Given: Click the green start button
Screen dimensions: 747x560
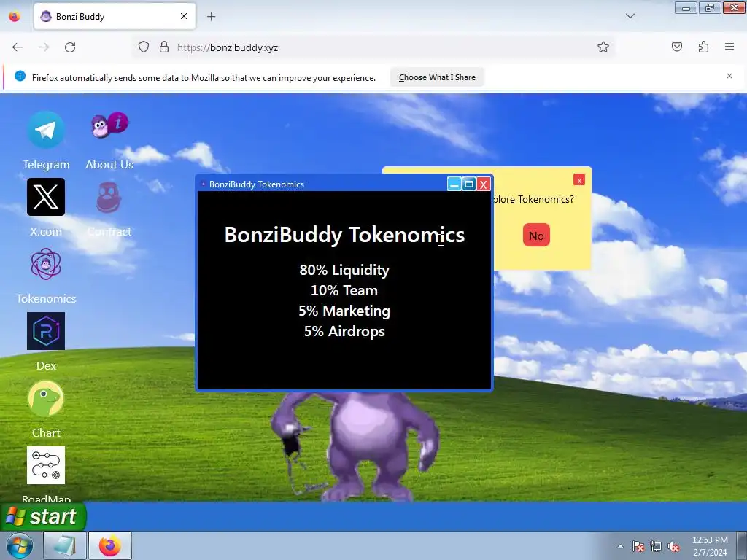Looking at the screenshot, I should [43, 516].
